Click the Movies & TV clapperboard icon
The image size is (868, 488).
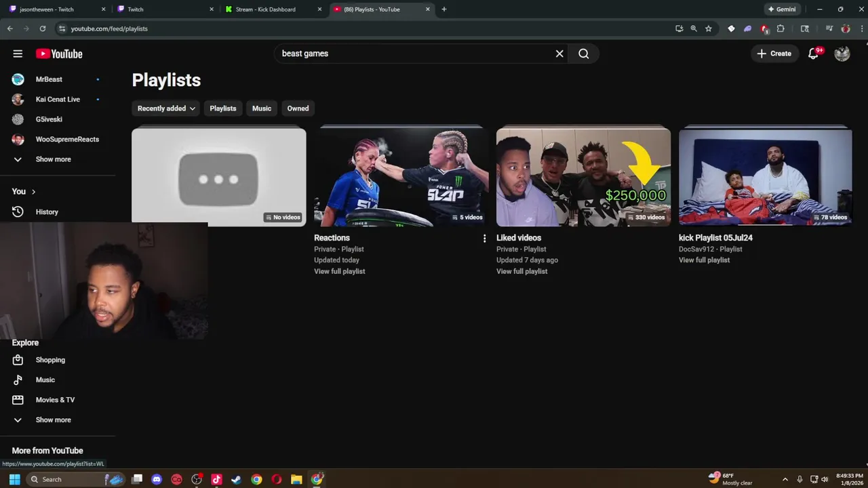(18, 400)
